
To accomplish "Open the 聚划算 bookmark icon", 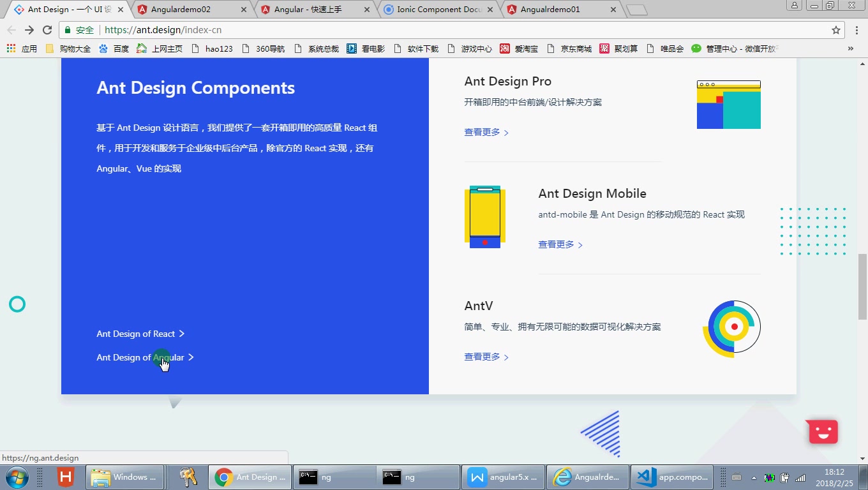I will tap(604, 48).
